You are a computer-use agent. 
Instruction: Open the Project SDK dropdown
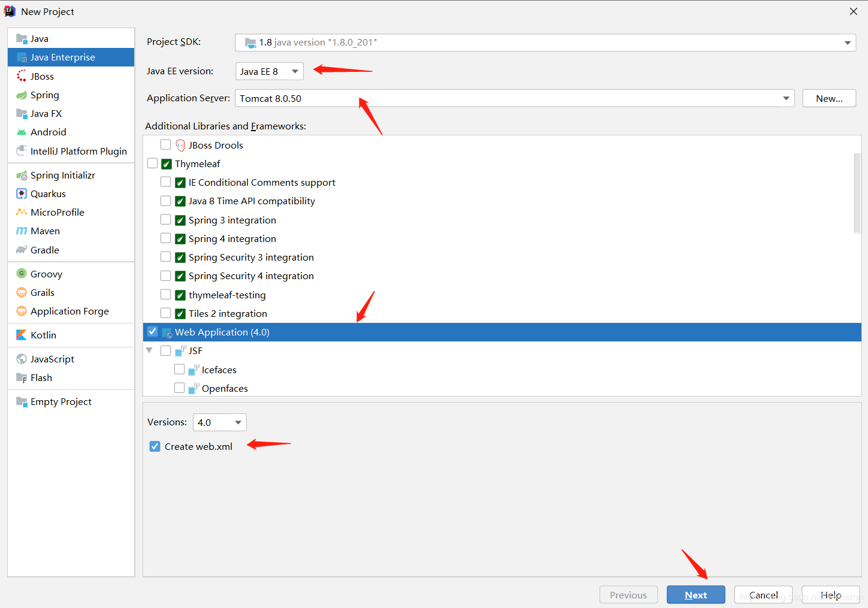[x=545, y=43]
